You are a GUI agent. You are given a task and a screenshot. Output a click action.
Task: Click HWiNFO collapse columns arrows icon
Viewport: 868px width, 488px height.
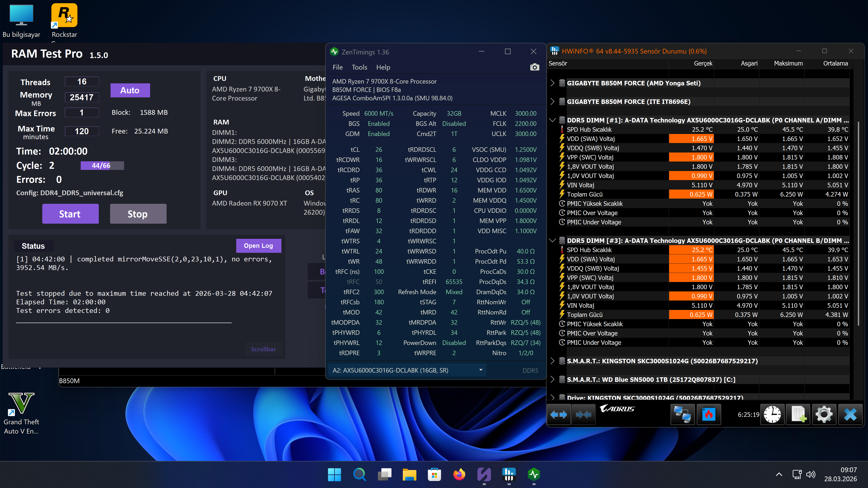coord(584,415)
